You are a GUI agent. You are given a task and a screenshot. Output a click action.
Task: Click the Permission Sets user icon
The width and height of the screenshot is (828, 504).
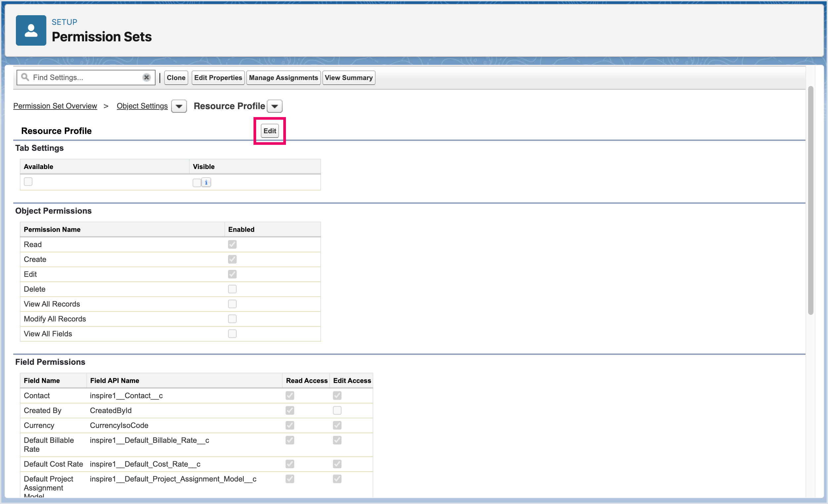coord(31,30)
